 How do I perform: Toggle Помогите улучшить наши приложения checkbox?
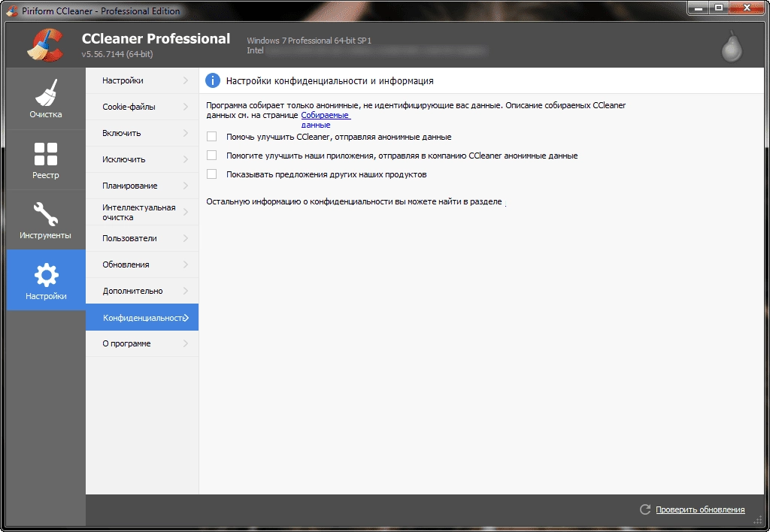(x=211, y=155)
